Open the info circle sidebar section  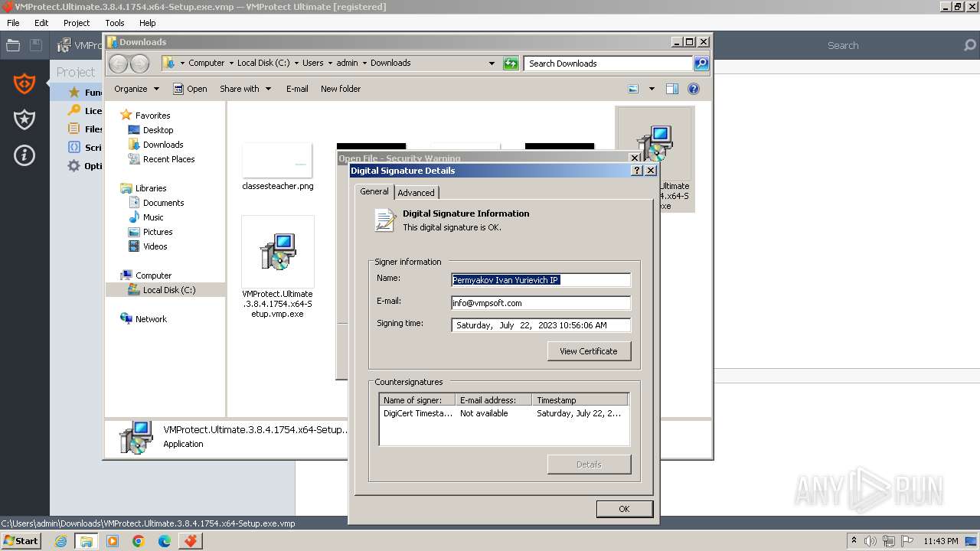(24, 155)
